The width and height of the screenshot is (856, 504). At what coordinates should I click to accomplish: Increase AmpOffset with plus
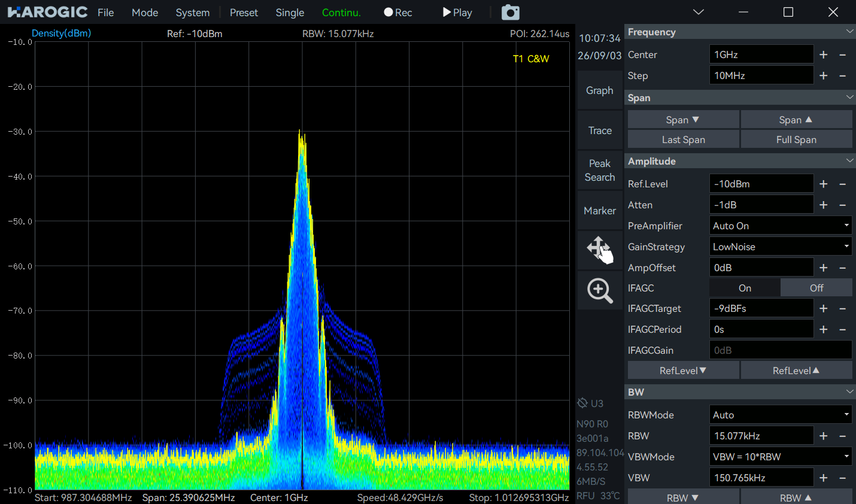[x=824, y=268]
